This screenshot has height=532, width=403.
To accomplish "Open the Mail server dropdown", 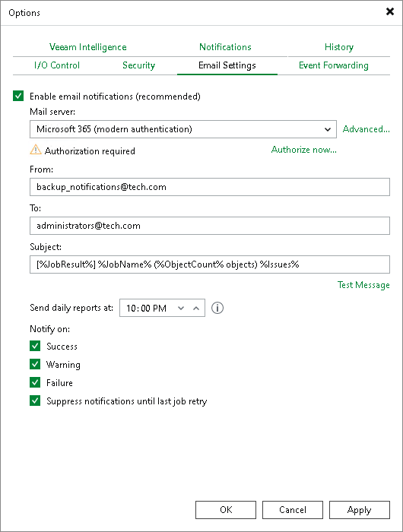I will point(183,129).
